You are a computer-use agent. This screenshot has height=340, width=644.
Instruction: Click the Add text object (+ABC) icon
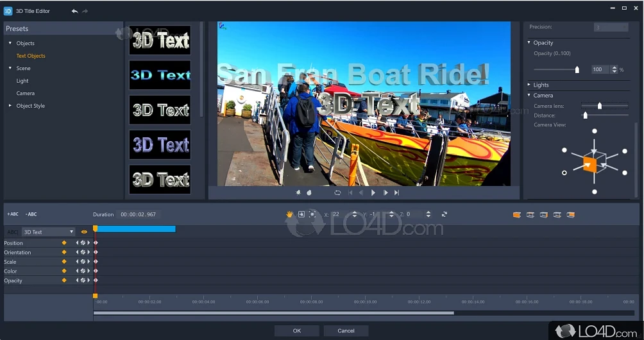click(13, 214)
